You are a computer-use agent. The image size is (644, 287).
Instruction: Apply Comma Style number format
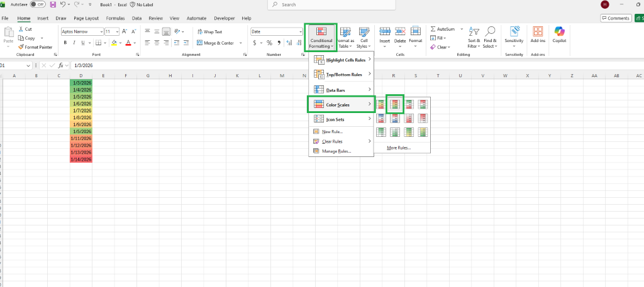coord(279,43)
